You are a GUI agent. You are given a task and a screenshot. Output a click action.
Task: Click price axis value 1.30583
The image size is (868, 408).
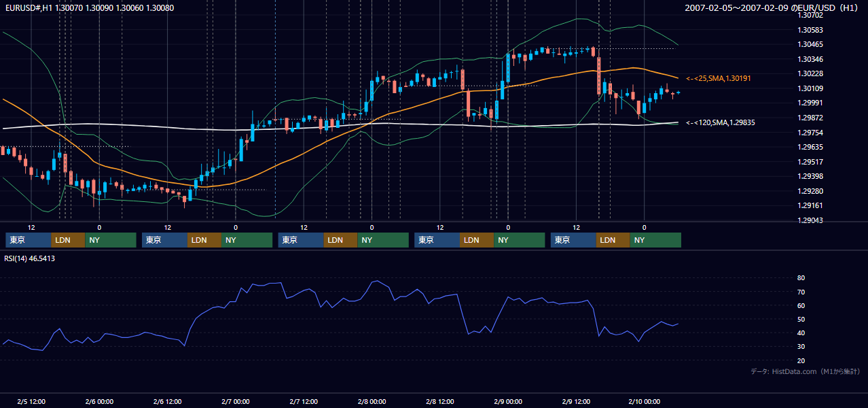click(810, 30)
